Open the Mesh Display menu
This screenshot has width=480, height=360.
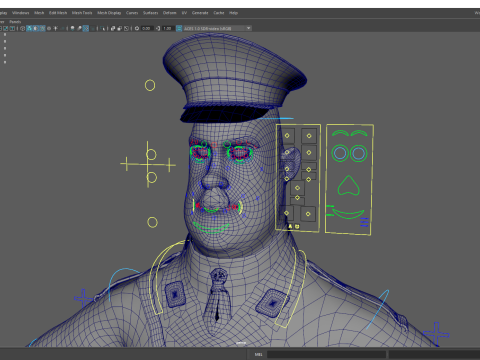click(x=109, y=13)
